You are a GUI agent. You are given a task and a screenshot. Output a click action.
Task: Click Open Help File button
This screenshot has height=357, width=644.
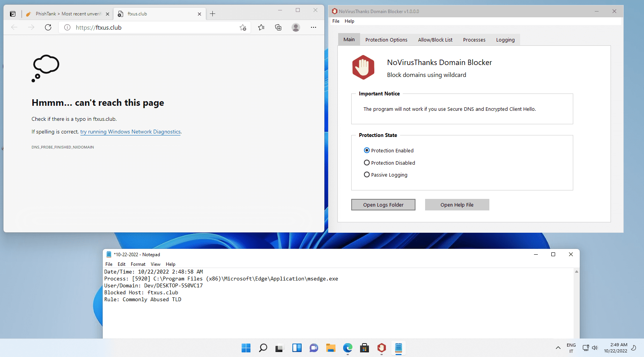(457, 205)
